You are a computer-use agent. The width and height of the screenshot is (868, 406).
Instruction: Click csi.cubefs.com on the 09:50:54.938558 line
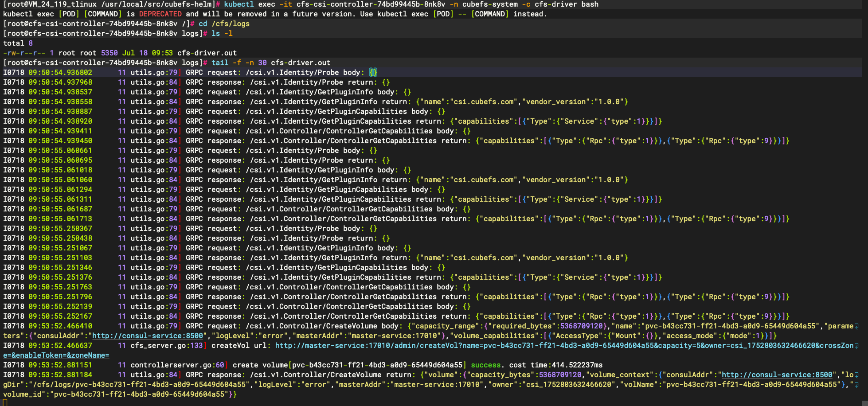click(484, 101)
